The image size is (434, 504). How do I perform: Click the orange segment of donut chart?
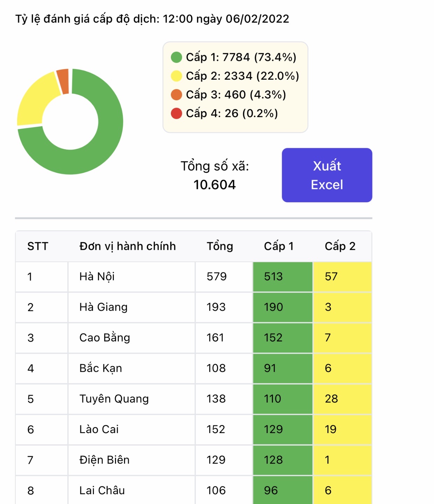click(x=63, y=81)
